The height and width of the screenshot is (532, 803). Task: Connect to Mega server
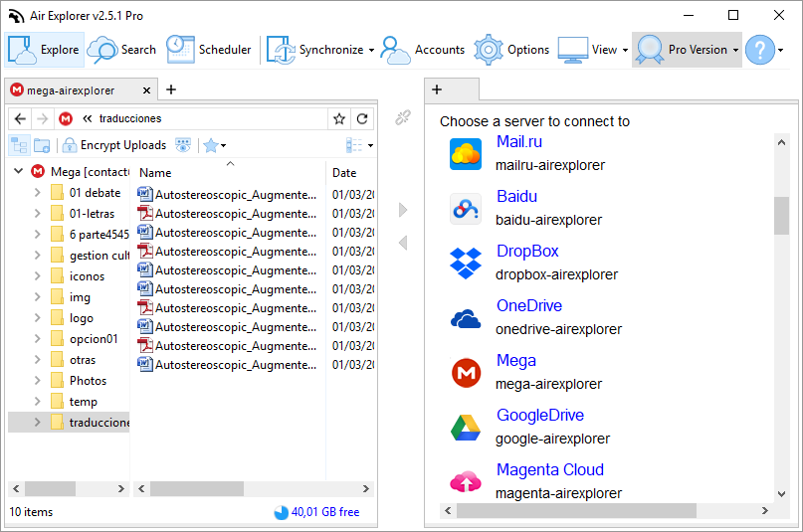[x=516, y=361]
